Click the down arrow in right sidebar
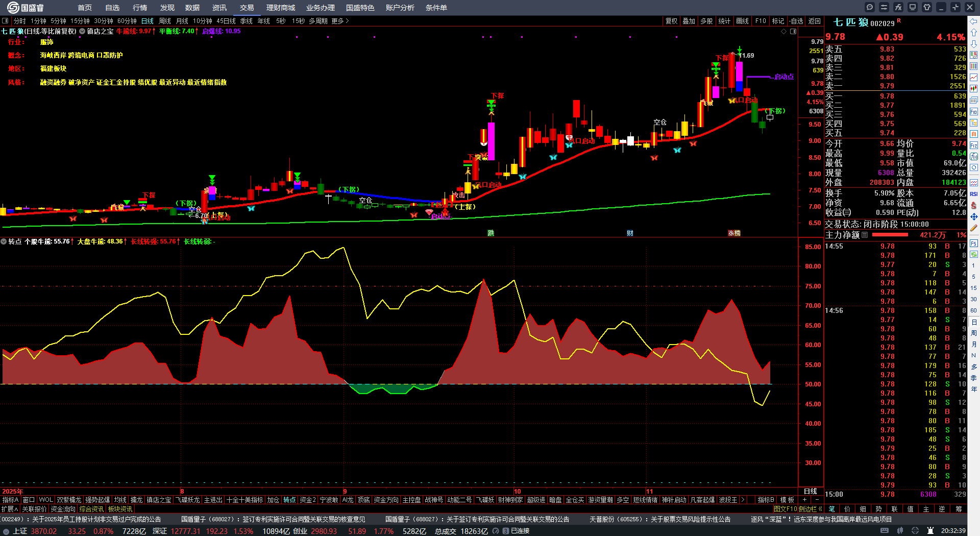Screen dimensions: 980x536 (x=974, y=44)
